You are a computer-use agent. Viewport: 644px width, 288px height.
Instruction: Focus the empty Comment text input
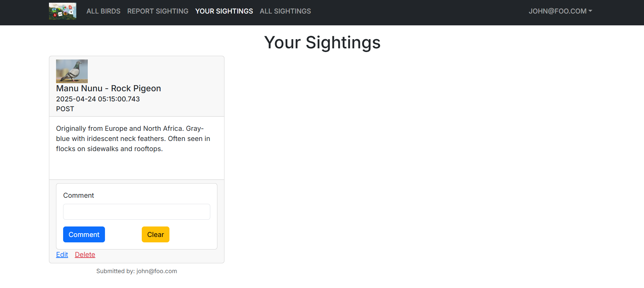pyautogui.click(x=136, y=212)
